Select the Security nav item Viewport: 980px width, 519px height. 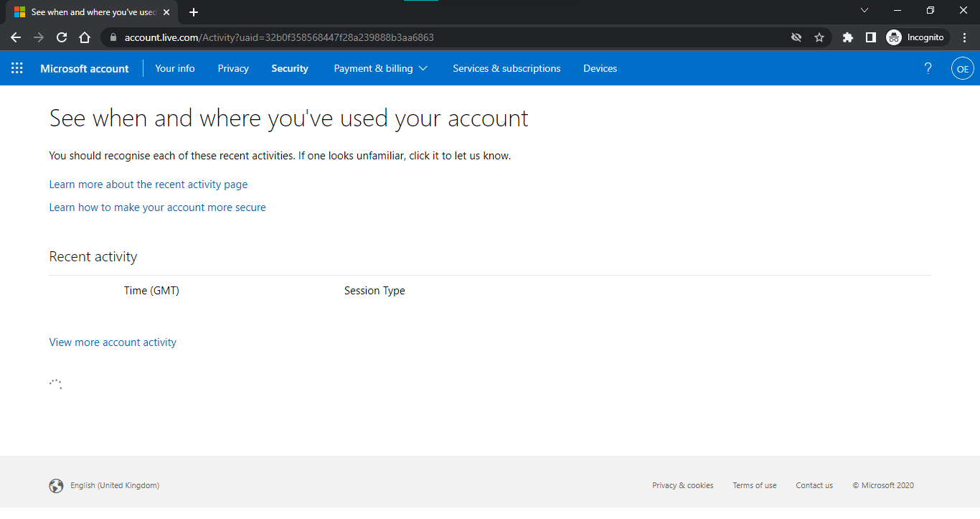tap(290, 68)
